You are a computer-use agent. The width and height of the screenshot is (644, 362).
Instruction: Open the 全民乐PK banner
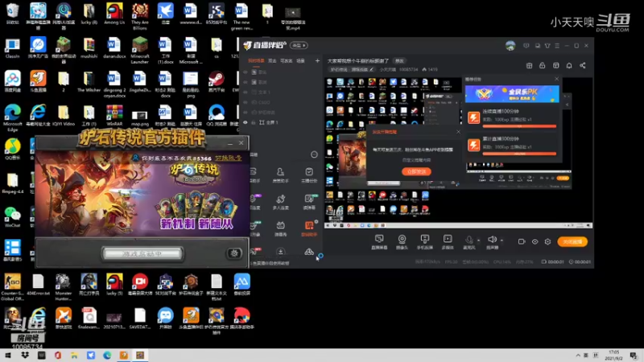point(512,94)
